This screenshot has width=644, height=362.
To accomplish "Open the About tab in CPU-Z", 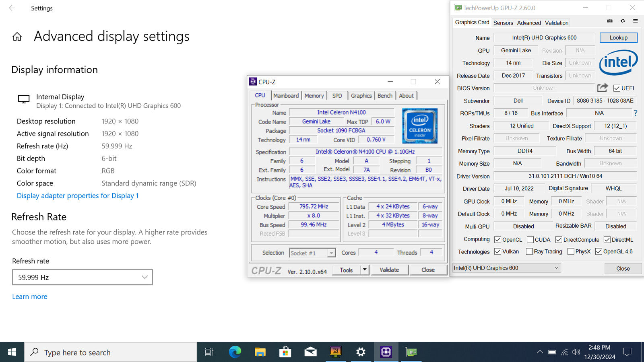I will tap(406, 96).
